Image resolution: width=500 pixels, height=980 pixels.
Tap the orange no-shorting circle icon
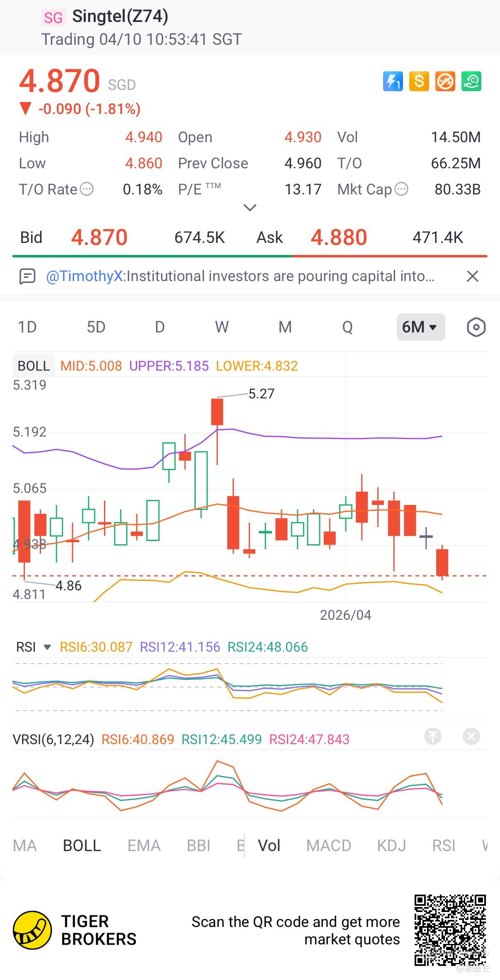point(445,81)
